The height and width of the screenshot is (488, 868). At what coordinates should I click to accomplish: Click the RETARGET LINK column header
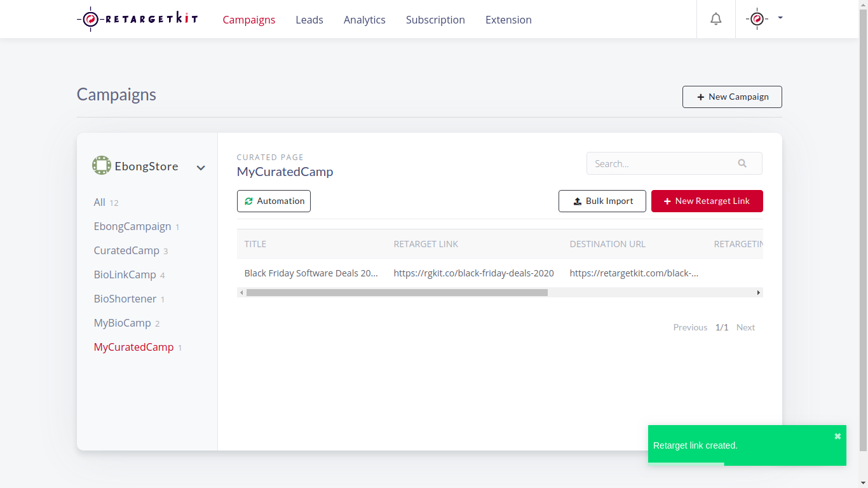tap(426, 244)
